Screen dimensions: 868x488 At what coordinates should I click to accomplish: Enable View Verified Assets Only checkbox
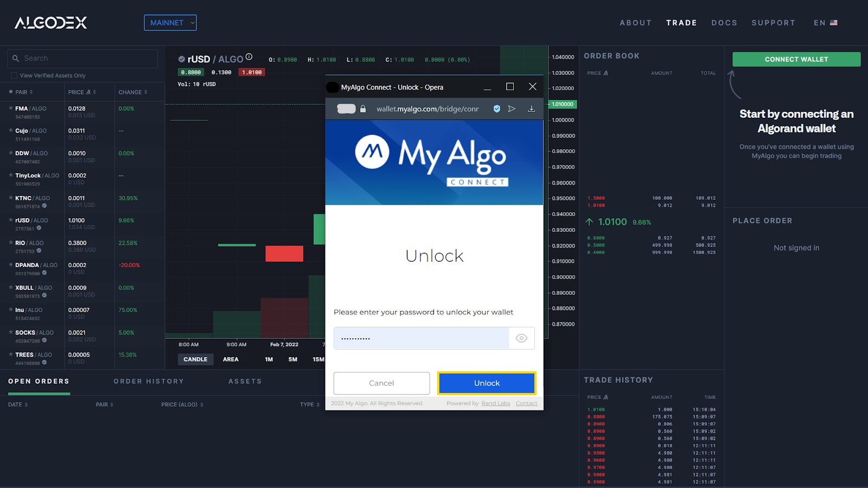pyautogui.click(x=14, y=75)
